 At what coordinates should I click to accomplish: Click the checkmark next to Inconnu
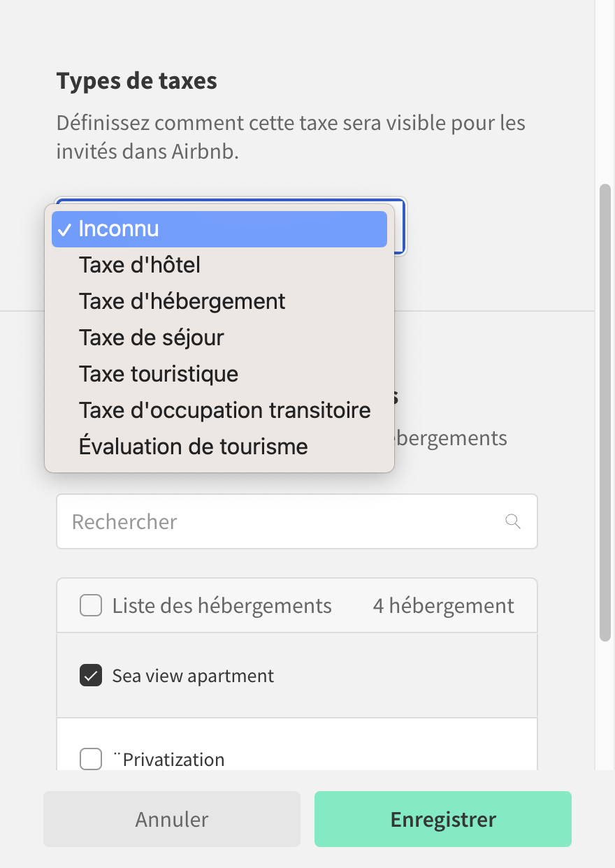66,228
